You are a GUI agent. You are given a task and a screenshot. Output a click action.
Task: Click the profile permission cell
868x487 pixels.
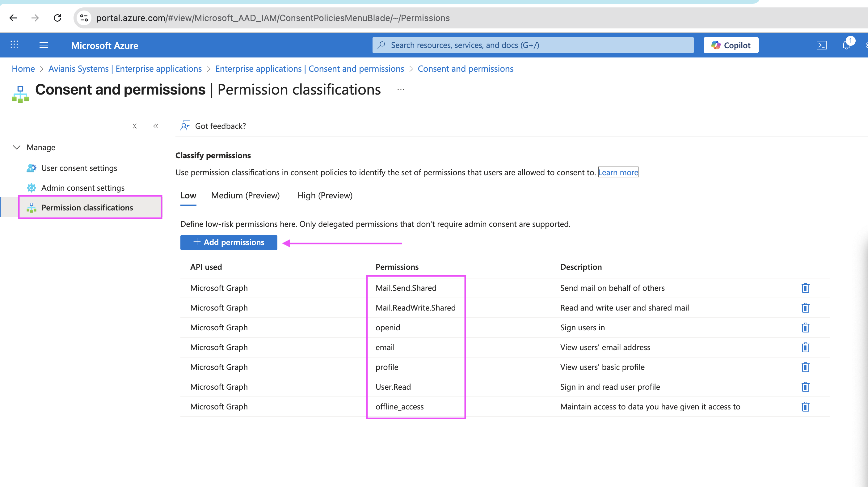click(387, 367)
